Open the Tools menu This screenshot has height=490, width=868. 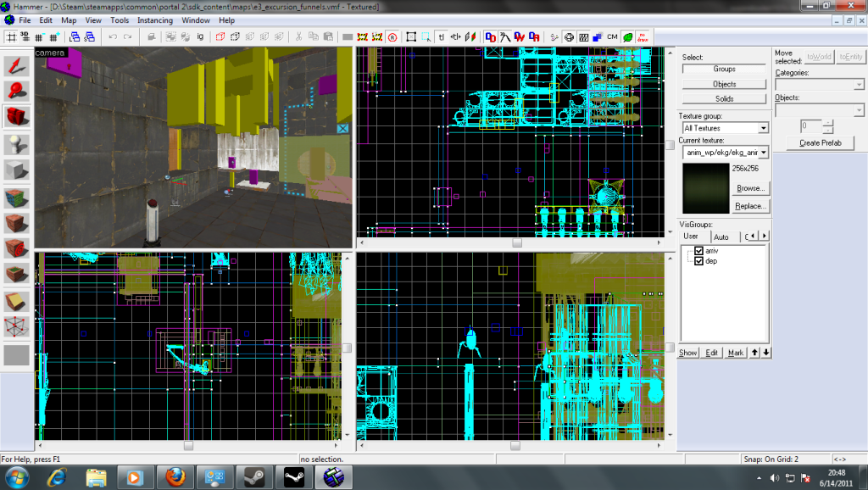click(120, 20)
